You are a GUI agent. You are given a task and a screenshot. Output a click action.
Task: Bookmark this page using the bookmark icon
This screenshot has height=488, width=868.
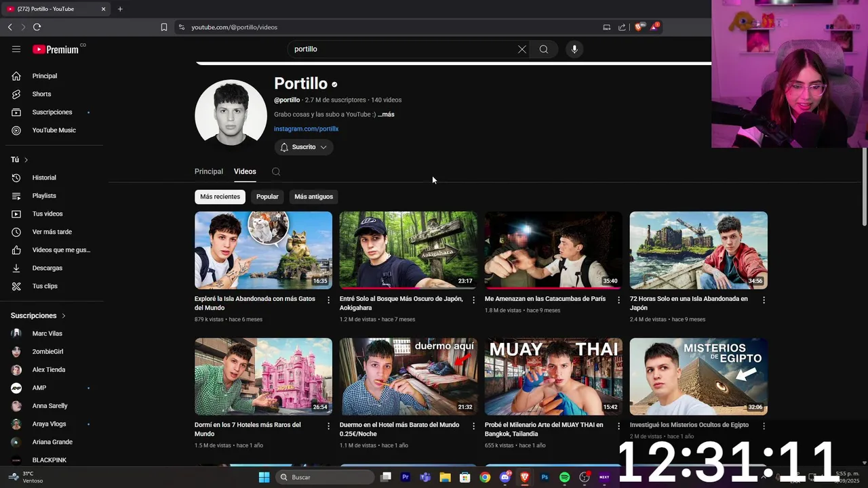tap(163, 27)
